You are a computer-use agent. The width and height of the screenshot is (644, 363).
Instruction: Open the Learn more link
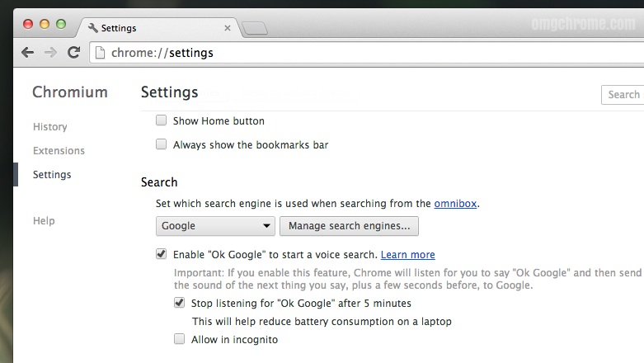(407, 255)
